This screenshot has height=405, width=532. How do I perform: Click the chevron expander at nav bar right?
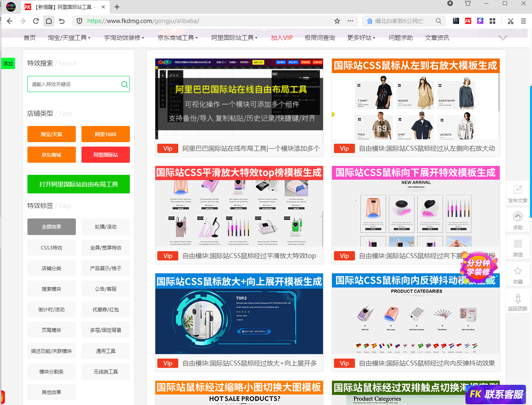[x=503, y=38]
